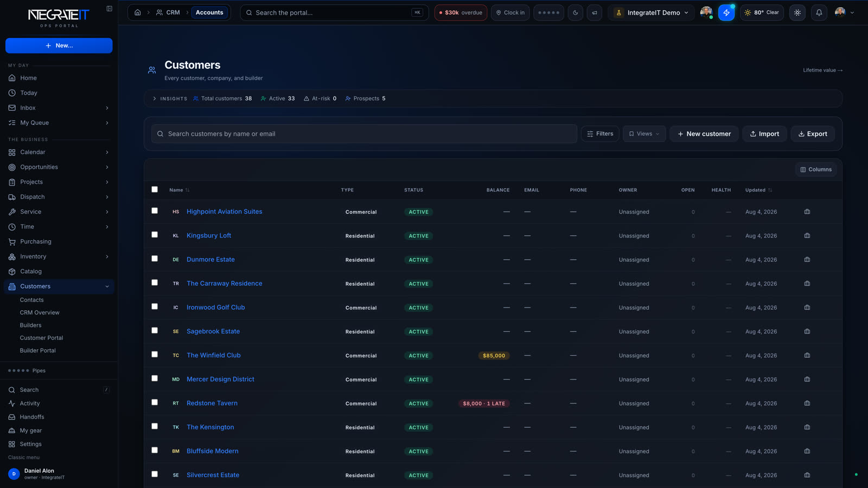Viewport: 868px width, 488px height.
Task: Open My gear in sidebar
Action: (59, 431)
